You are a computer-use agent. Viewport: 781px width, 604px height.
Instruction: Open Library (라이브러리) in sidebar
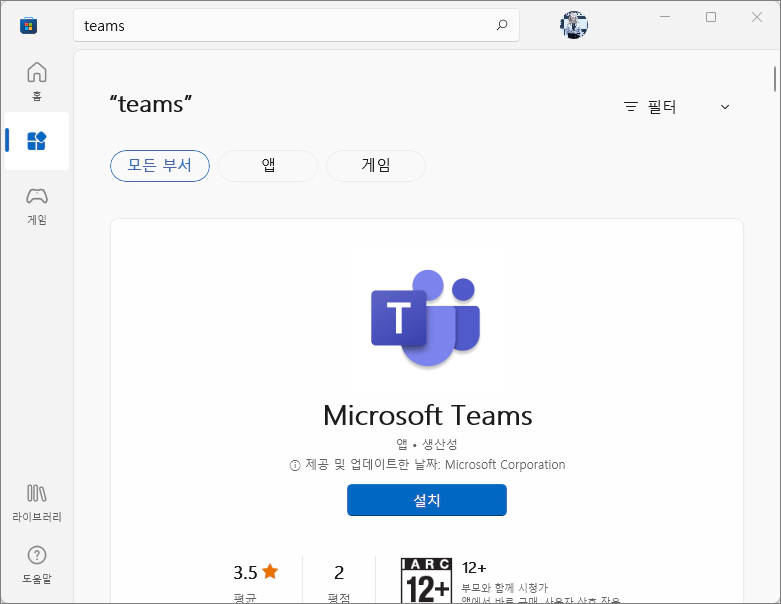[x=37, y=503]
